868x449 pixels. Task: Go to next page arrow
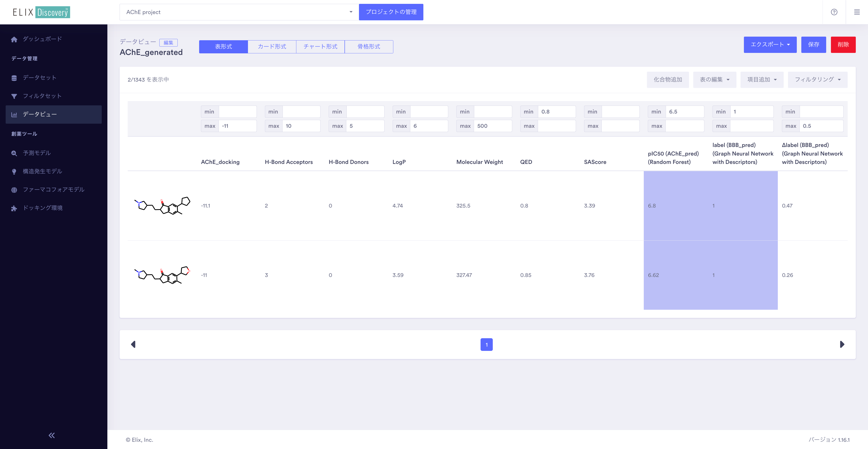[x=842, y=344]
